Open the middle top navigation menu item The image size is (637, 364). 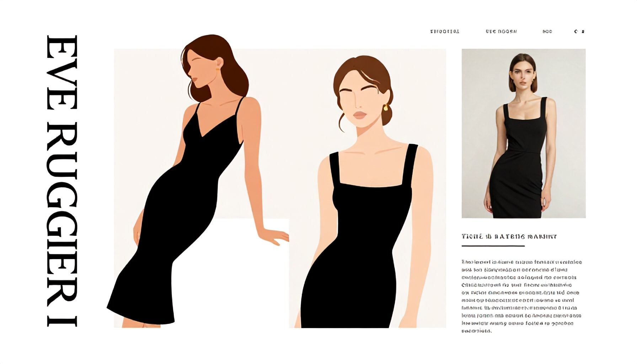(x=501, y=32)
